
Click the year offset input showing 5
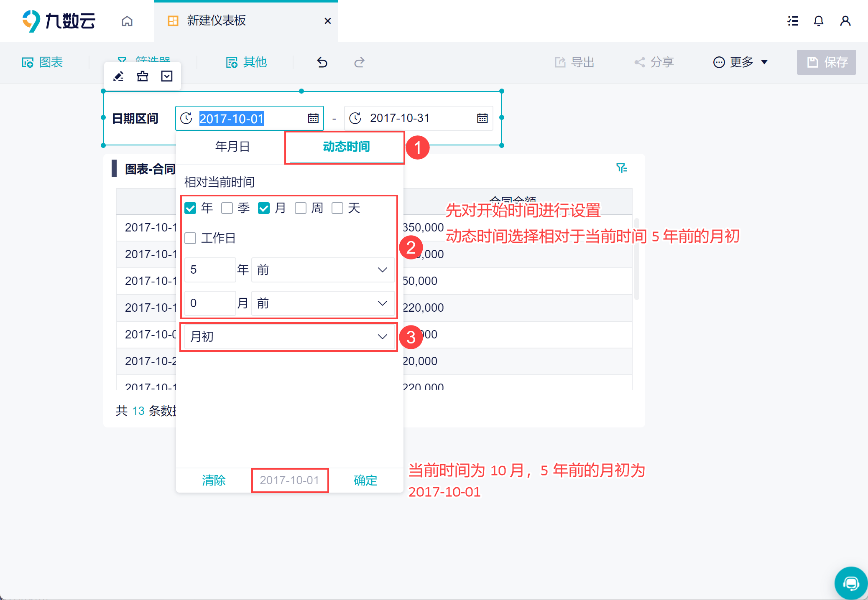pos(209,270)
